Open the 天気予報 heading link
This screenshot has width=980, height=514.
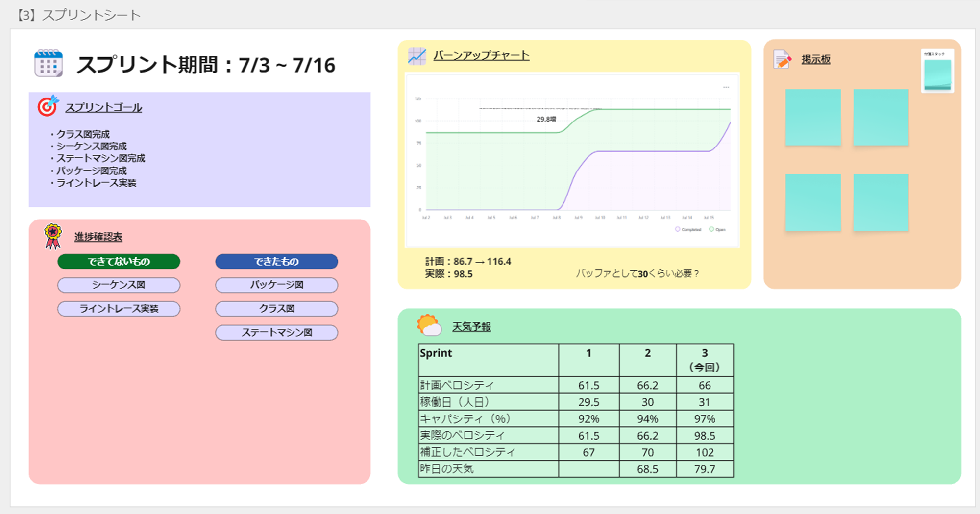click(471, 326)
